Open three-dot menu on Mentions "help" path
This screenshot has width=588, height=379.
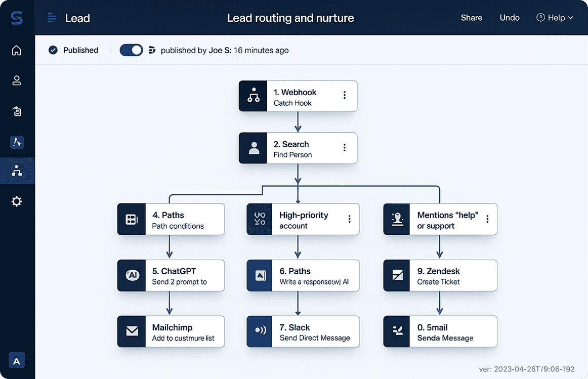pyautogui.click(x=487, y=219)
